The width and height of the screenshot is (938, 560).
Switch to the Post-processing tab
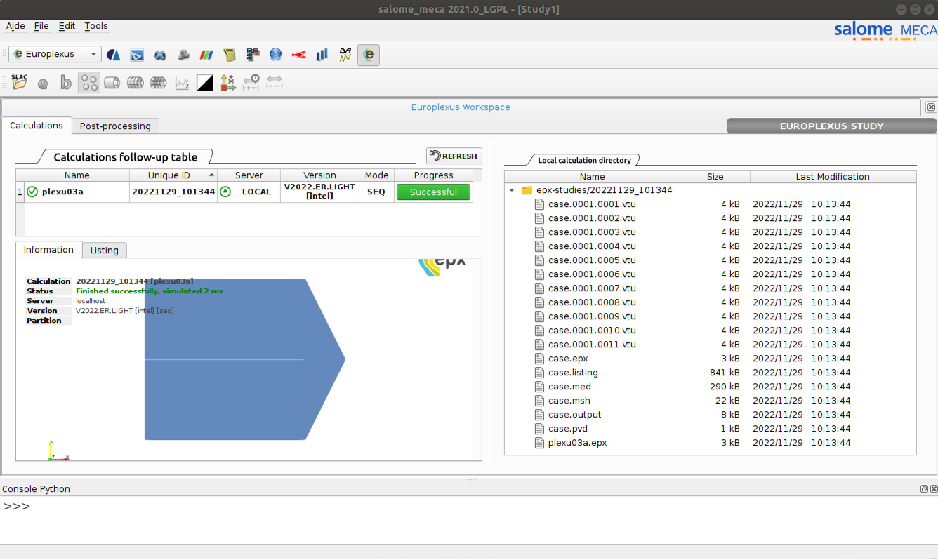(115, 126)
